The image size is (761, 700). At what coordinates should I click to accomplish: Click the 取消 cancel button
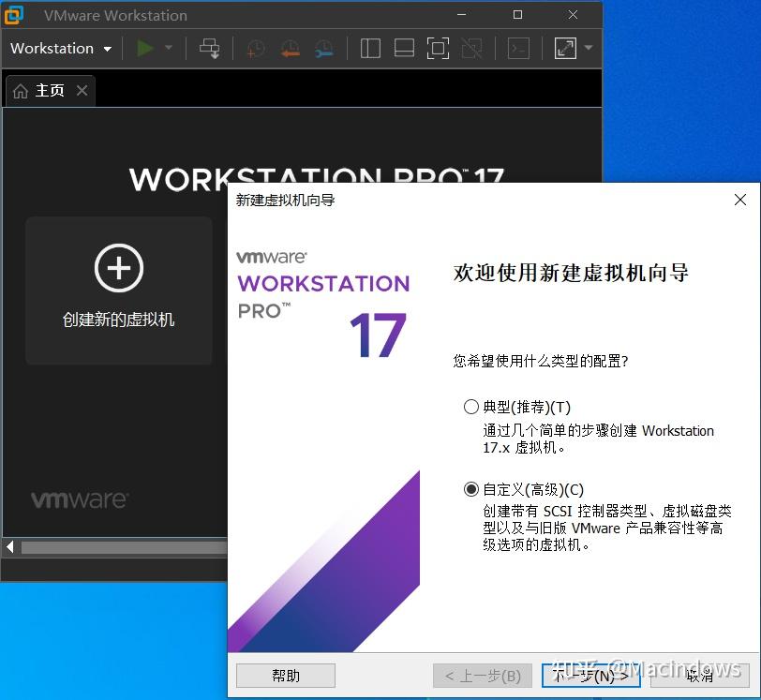pos(699,676)
